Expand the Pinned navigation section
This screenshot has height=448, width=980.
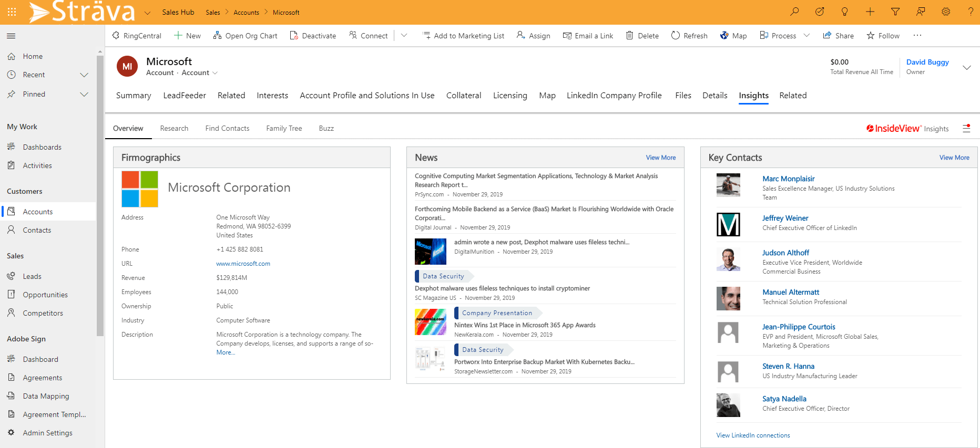point(84,95)
